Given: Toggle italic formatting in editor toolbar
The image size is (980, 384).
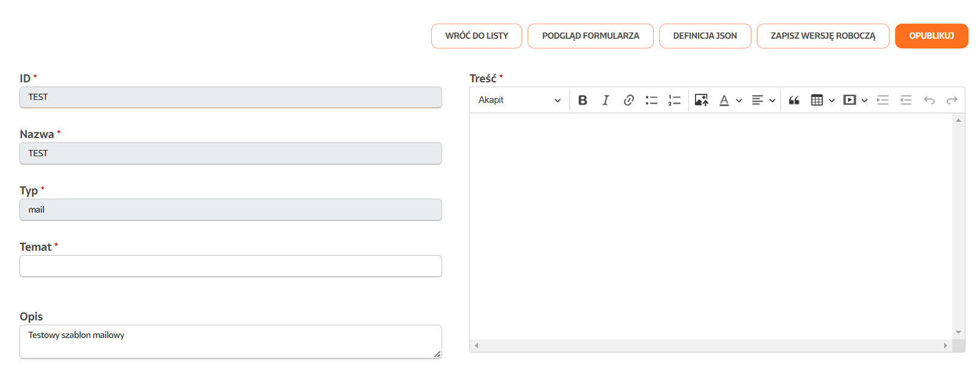Looking at the screenshot, I should 605,101.
